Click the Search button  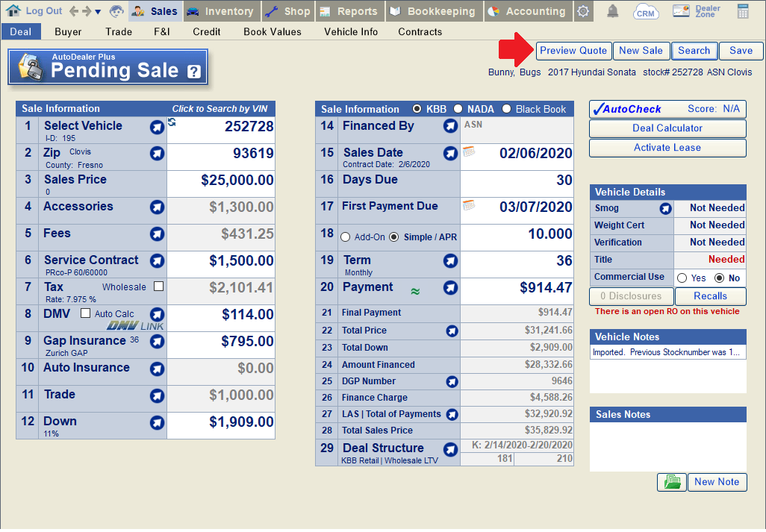[x=694, y=51]
